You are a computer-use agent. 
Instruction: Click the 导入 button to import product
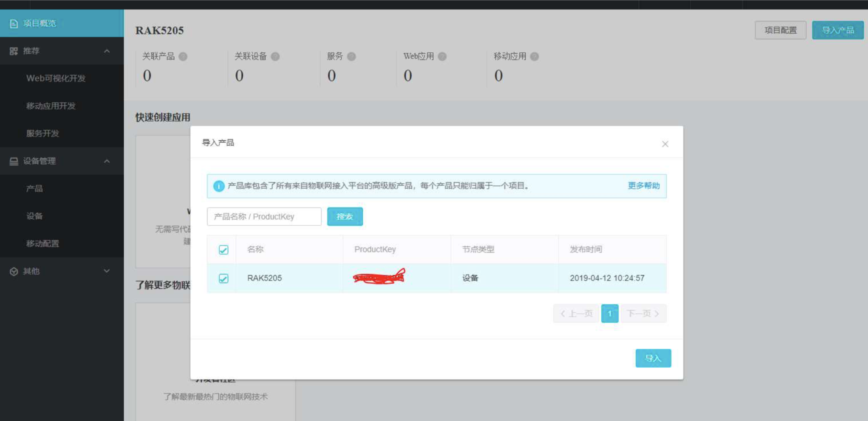(653, 358)
